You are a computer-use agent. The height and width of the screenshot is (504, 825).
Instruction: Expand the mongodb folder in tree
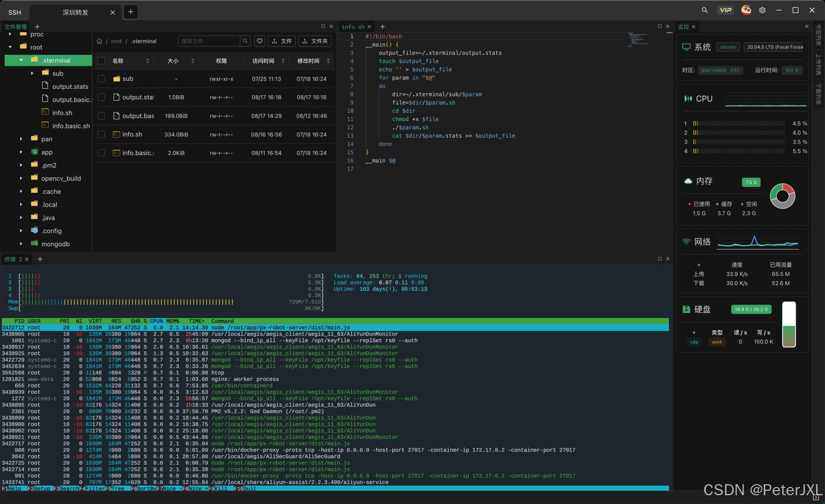21,243
